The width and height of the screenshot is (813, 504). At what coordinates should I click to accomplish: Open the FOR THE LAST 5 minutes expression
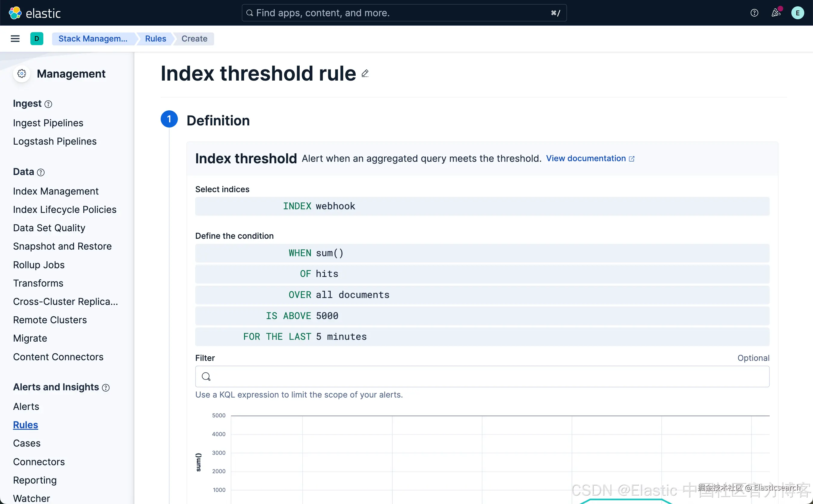tap(305, 337)
